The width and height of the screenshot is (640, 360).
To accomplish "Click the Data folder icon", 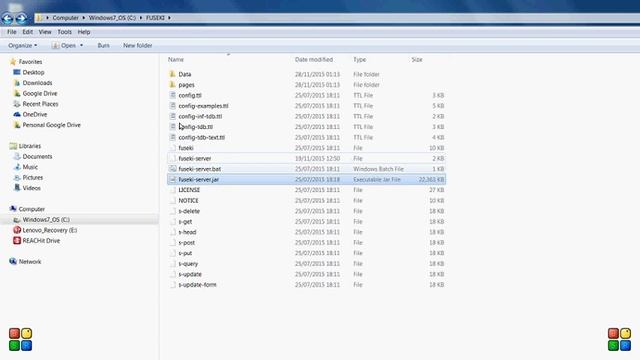I will coord(173,74).
